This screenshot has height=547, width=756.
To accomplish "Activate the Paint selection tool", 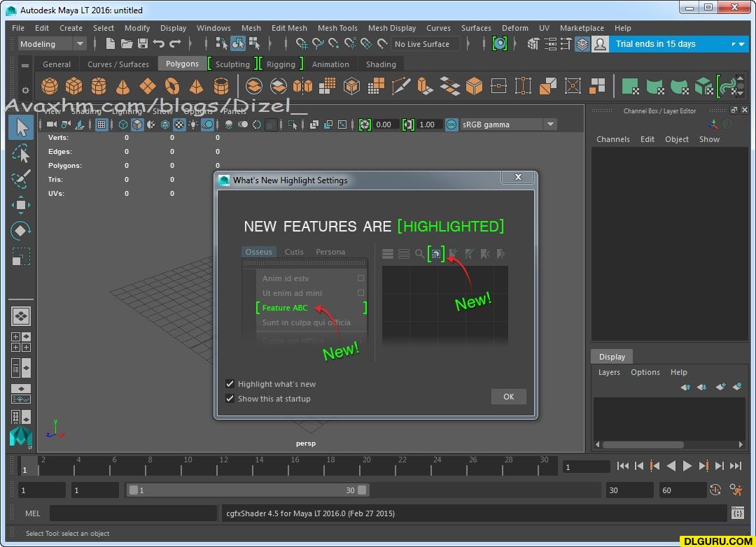I will (x=21, y=179).
